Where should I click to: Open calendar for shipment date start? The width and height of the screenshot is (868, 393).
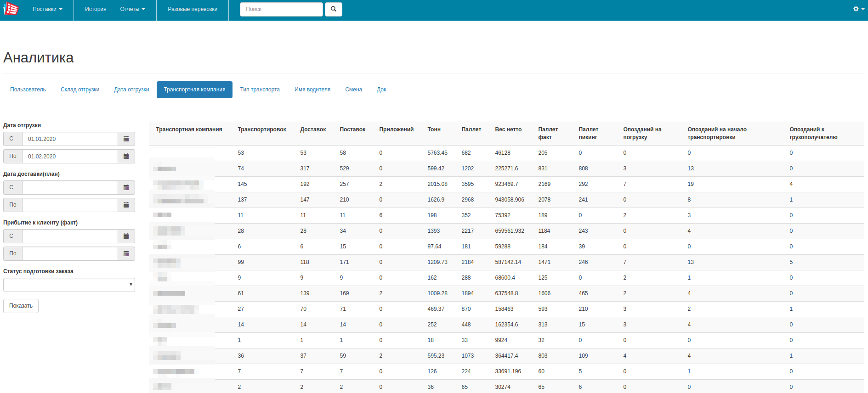[x=126, y=139]
